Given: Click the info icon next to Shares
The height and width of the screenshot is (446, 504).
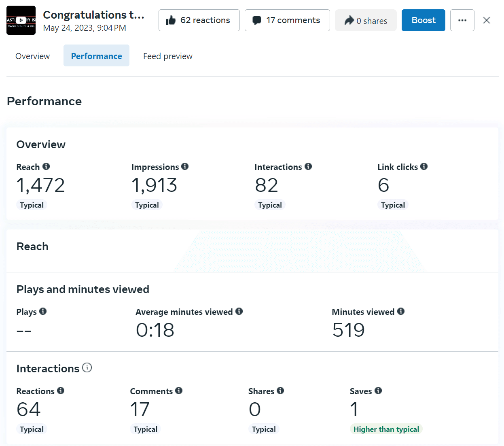Looking at the screenshot, I should pos(280,391).
